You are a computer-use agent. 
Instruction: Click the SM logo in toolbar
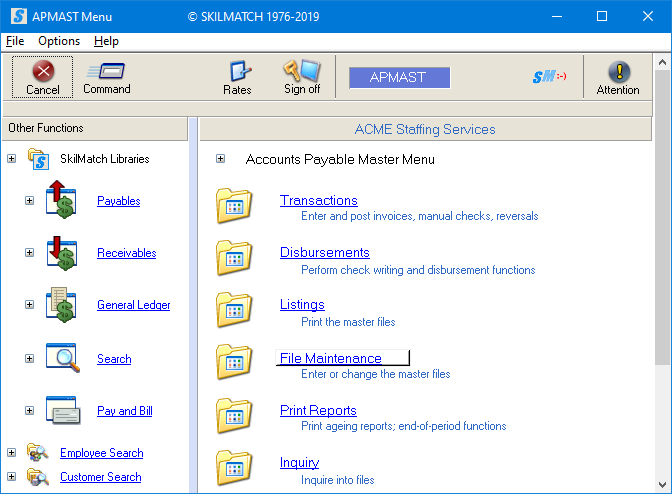(x=548, y=78)
